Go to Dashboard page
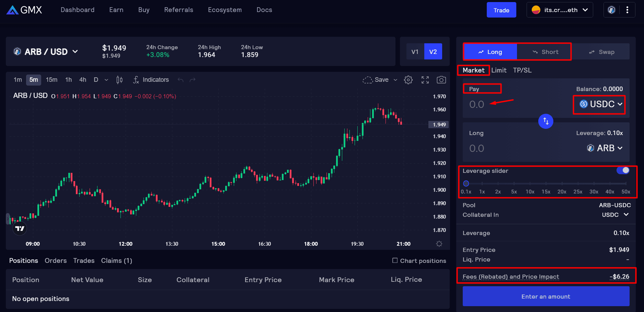Image resolution: width=644 pixels, height=312 pixels. point(78,10)
